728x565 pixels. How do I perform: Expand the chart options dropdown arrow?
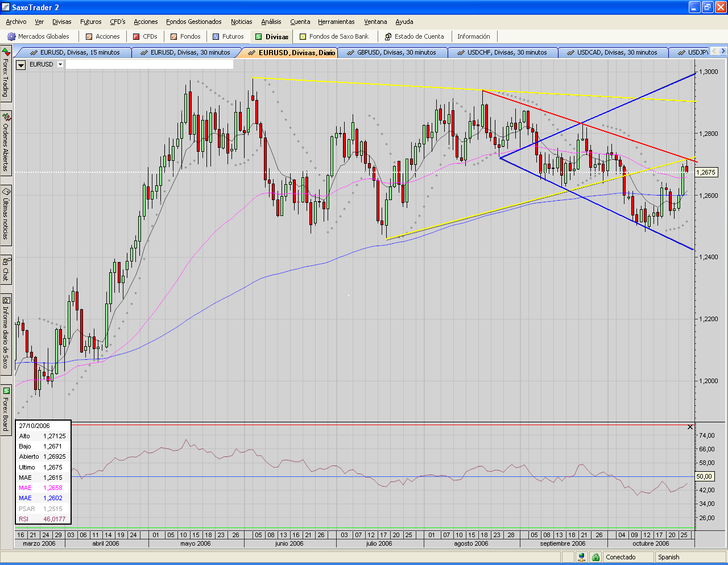21,65
